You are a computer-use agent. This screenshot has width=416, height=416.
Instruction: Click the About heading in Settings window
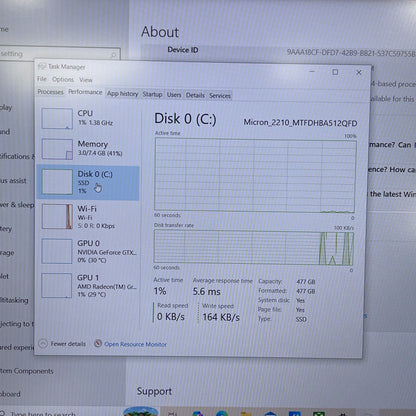coord(160,32)
